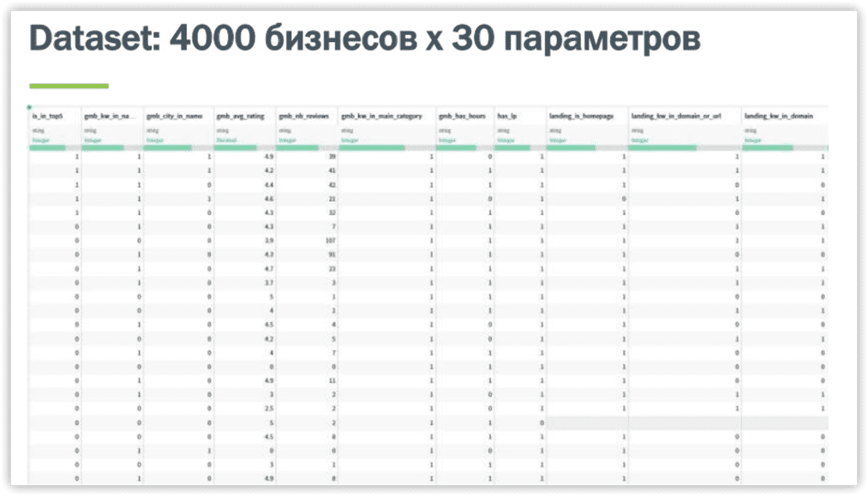
Task: Click the validity bar under gmb_avg_rating
Action: point(244,148)
